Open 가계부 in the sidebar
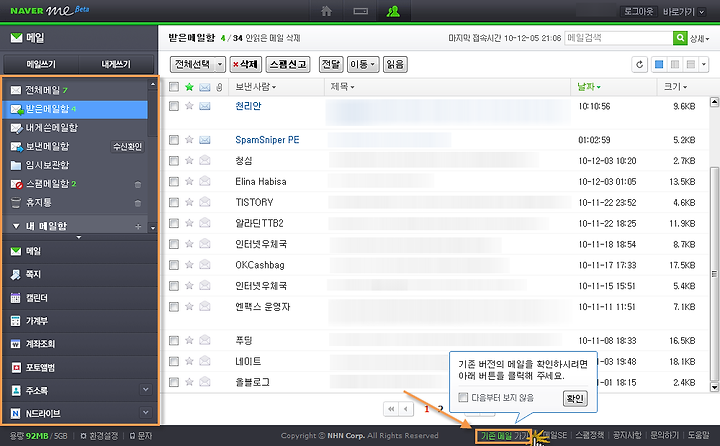Image resolution: width=720 pixels, height=446 pixels. (x=80, y=321)
